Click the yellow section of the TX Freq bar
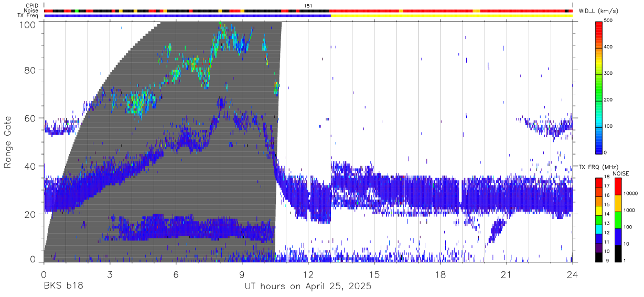This screenshot has width=644, height=297. coord(452,16)
